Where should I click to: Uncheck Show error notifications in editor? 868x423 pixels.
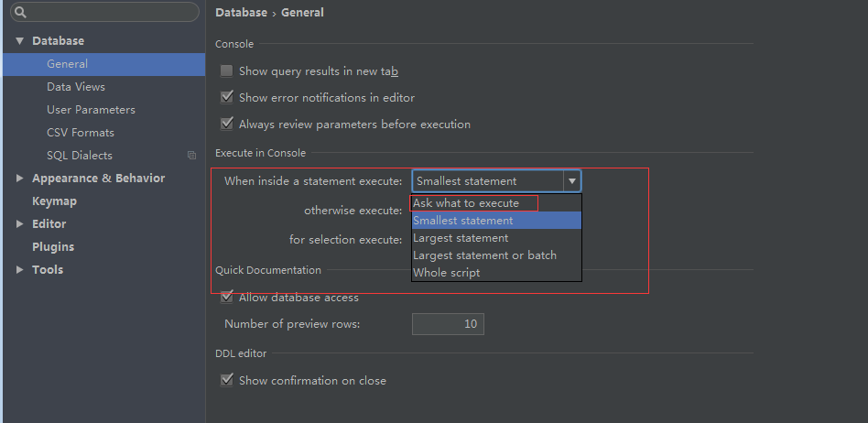tap(226, 97)
